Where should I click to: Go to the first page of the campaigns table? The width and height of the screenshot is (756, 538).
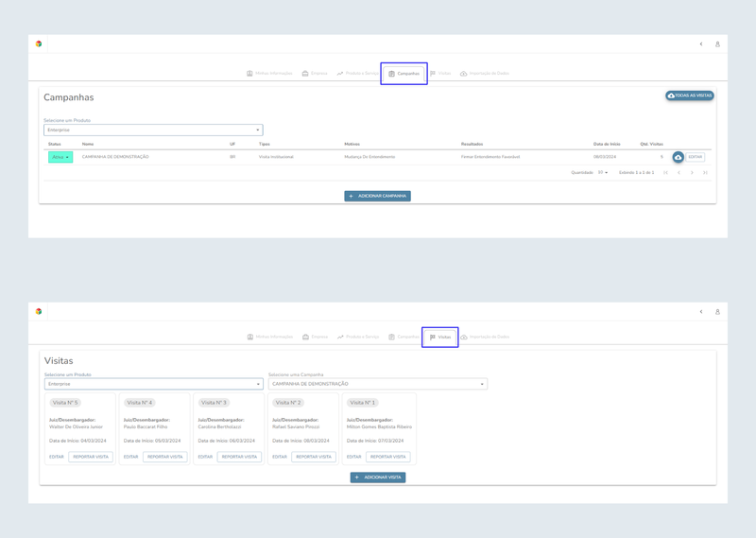[666, 173]
